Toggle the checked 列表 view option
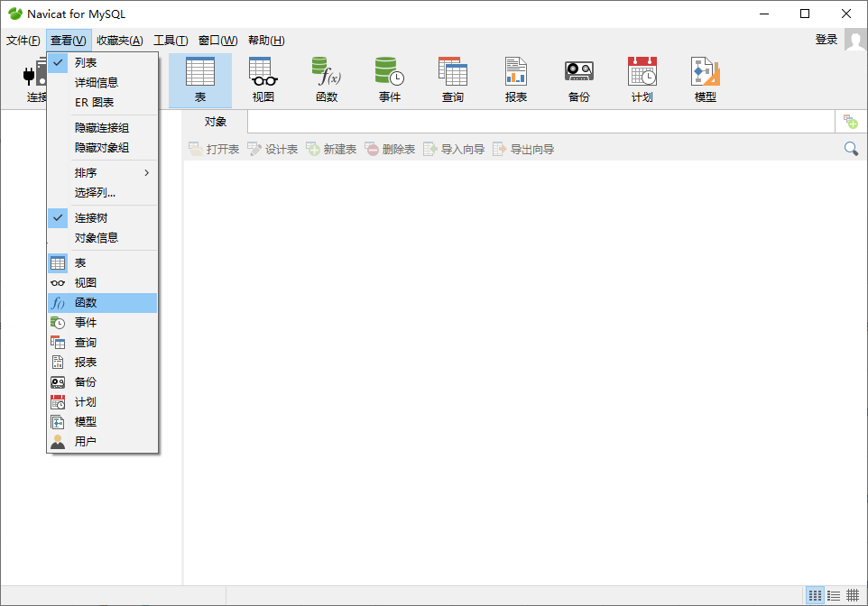Screen dimensions: 868x606 tap(103, 63)
